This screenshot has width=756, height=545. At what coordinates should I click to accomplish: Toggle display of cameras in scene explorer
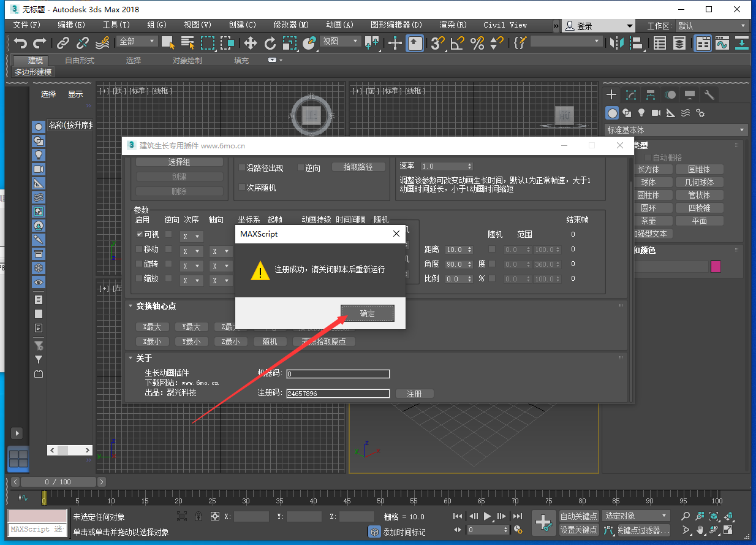point(39,169)
